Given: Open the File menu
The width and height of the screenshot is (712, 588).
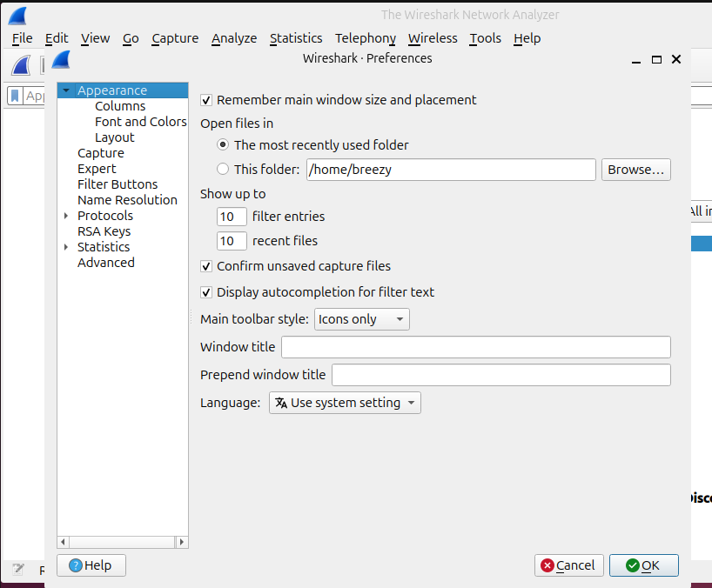Looking at the screenshot, I should [x=23, y=38].
